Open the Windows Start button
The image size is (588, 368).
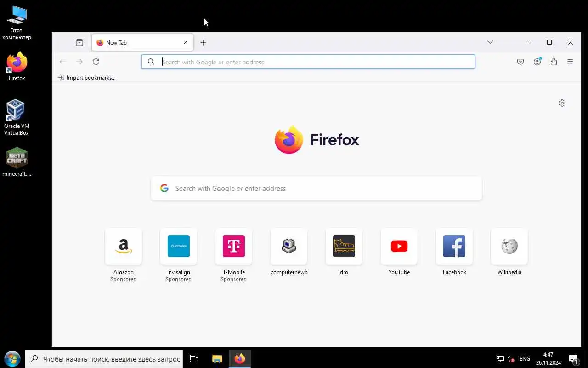tap(12, 359)
